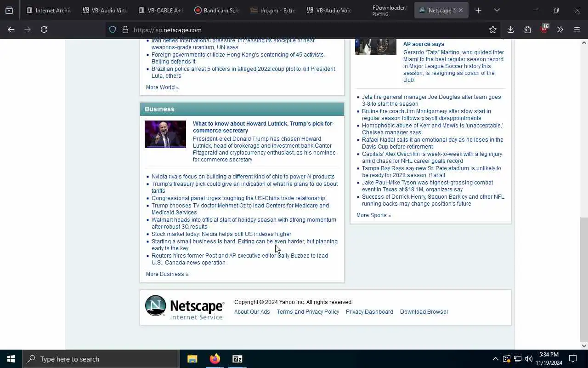This screenshot has width=588, height=368.
Task: Open the Privacy Dashboard link
Action: [369, 312]
